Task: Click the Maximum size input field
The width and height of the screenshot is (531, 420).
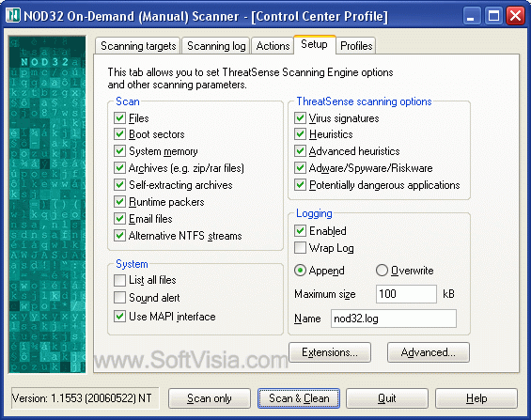Action: click(x=406, y=294)
